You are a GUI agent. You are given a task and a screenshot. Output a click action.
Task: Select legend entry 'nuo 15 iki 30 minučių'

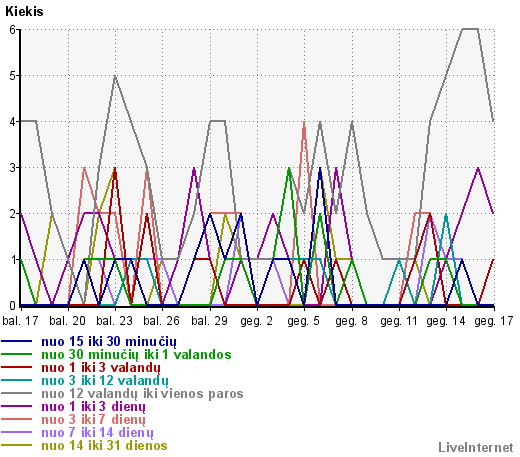tap(109, 342)
